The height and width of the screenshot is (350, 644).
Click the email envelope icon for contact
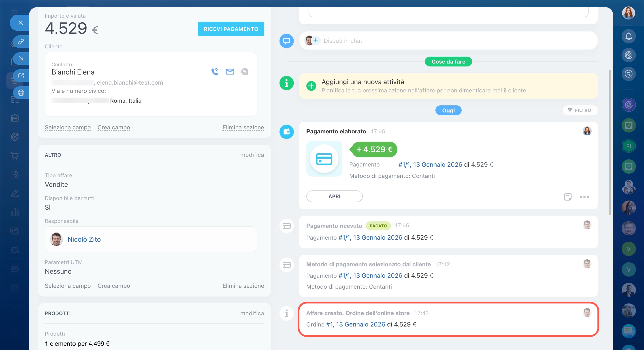230,72
